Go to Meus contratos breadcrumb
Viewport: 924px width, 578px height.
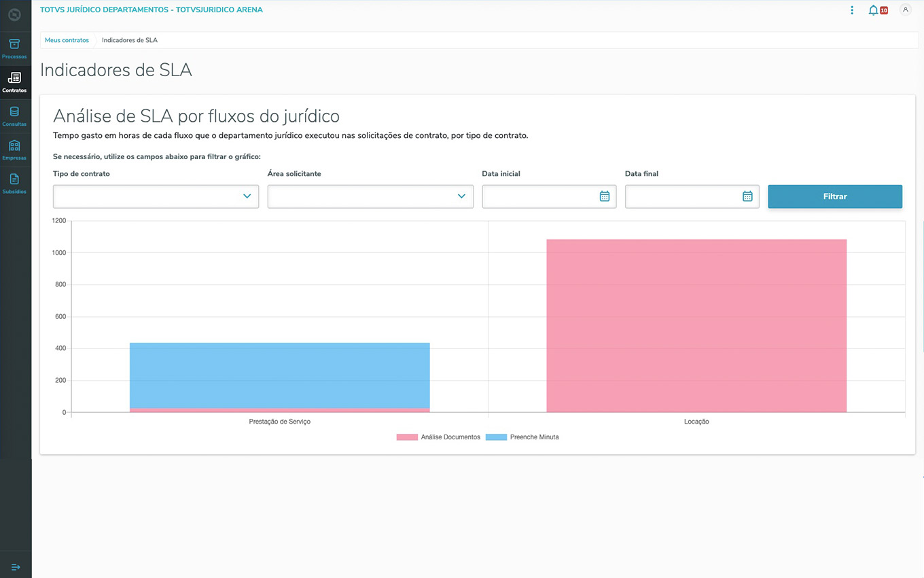point(67,40)
